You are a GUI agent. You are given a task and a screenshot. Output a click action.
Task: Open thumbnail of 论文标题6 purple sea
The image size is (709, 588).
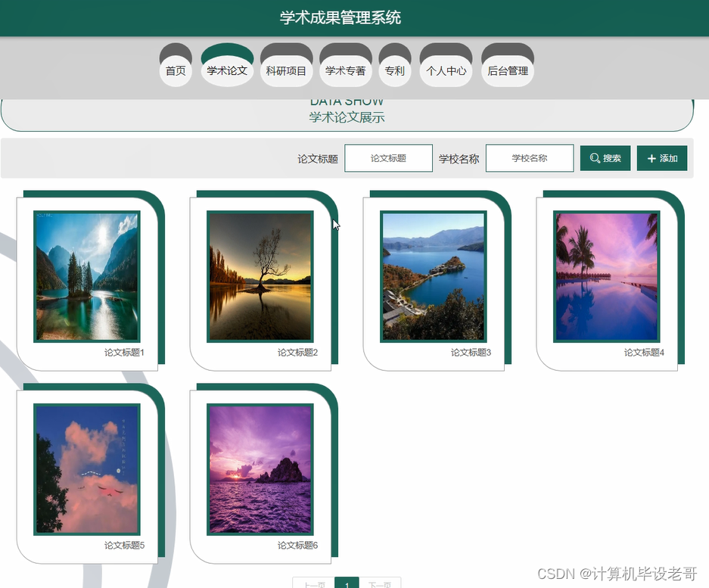(x=260, y=469)
